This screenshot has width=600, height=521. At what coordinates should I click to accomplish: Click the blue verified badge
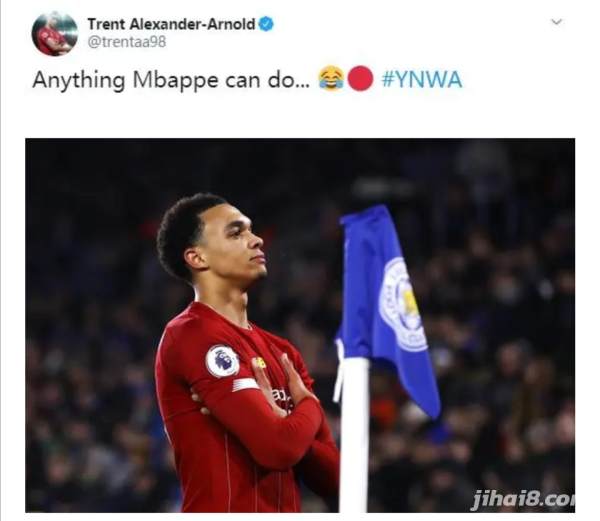(x=266, y=24)
